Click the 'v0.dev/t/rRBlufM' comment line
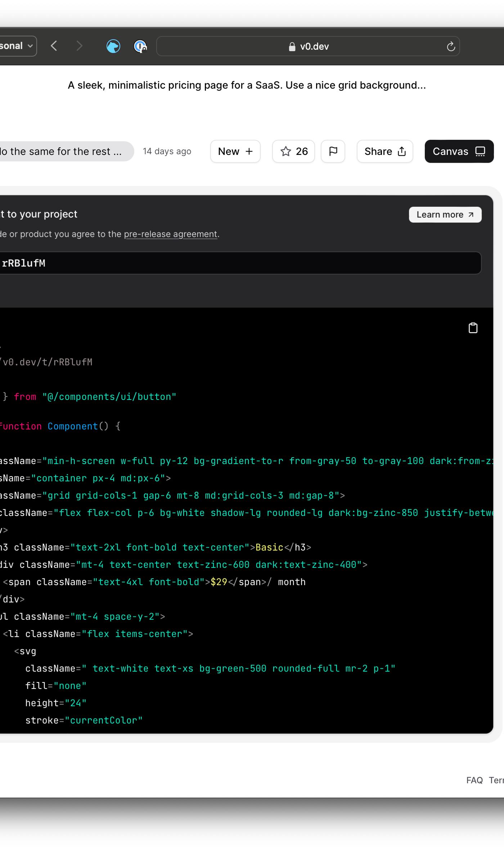 tap(46, 362)
